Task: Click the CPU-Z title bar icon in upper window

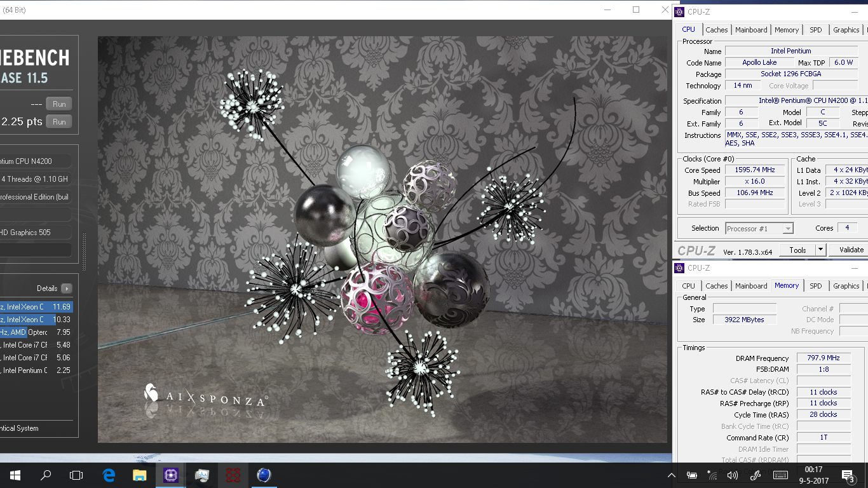Action: [x=679, y=11]
